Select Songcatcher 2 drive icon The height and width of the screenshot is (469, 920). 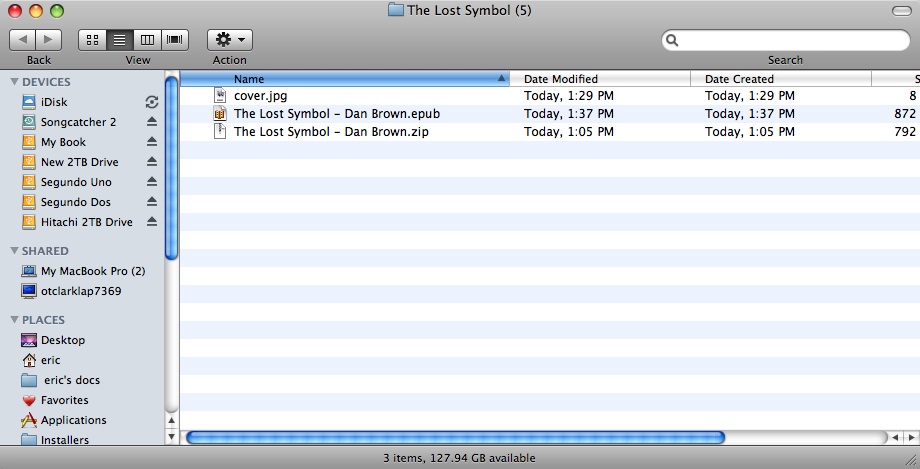(29, 122)
